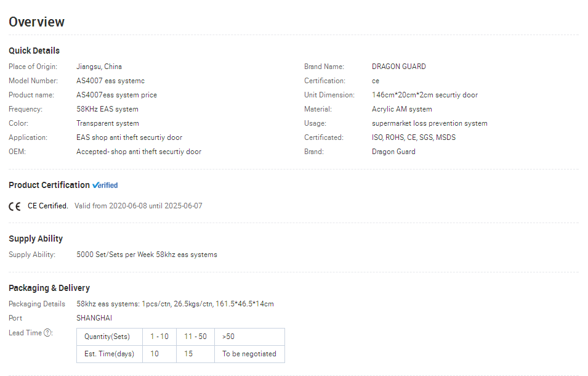Image resolution: width=588 pixels, height=376 pixels.
Task: Click 'EAS shop anti theft securtiy door' application value
Action: click(129, 137)
